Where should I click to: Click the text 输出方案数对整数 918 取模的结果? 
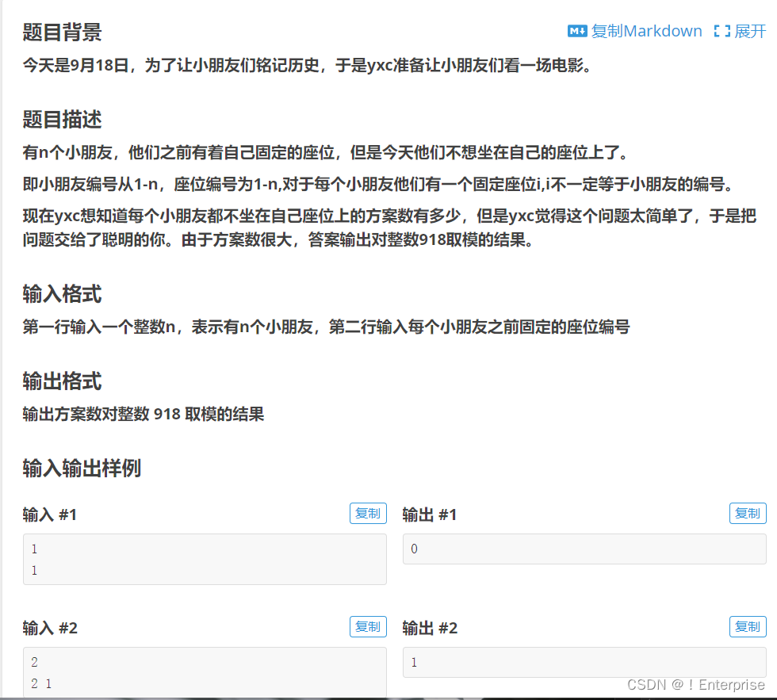(x=144, y=414)
